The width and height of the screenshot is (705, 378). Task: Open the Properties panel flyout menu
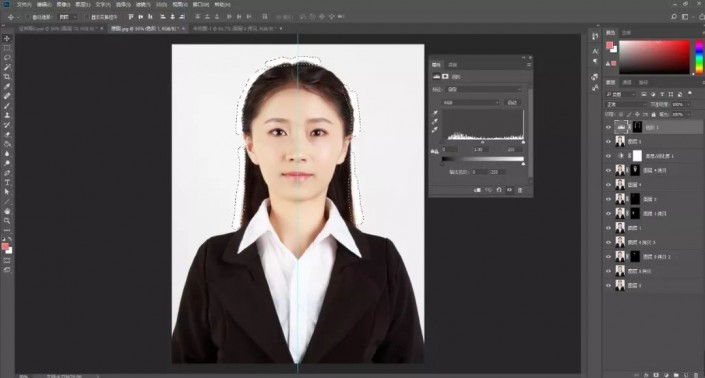(529, 65)
